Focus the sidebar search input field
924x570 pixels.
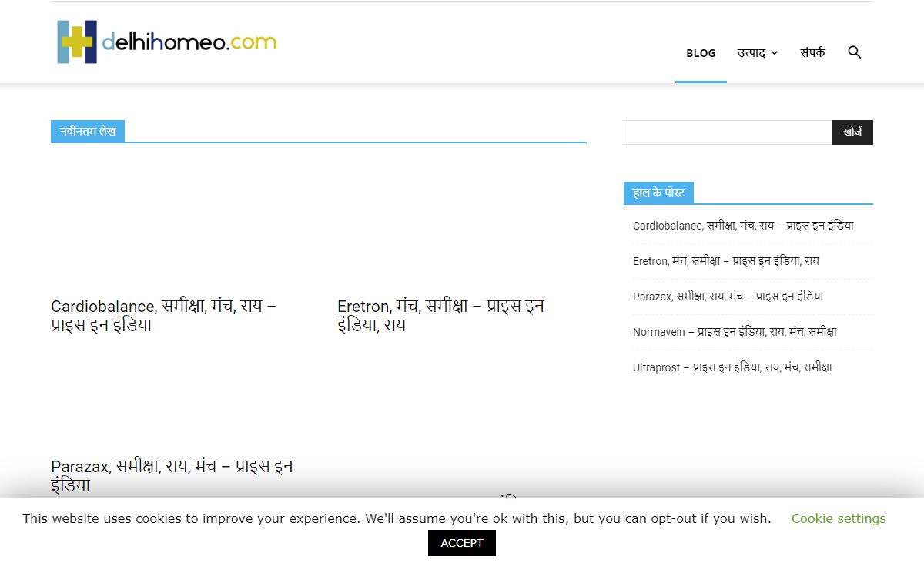point(728,132)
